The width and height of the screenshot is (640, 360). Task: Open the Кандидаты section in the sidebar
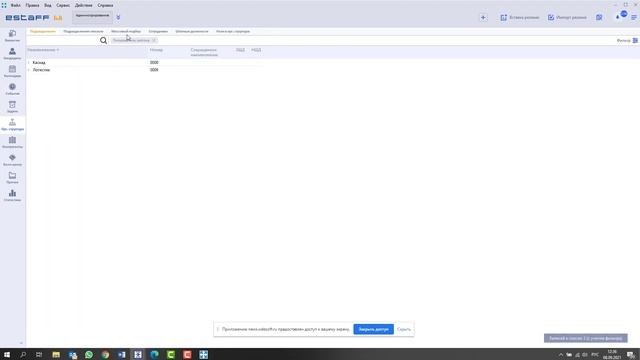click(x=12, y=53)
